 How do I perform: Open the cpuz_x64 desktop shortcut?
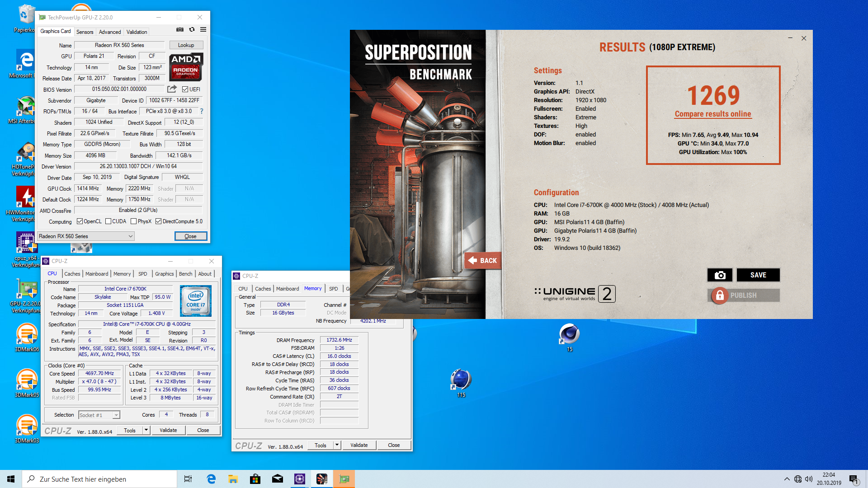coord(26,250)
